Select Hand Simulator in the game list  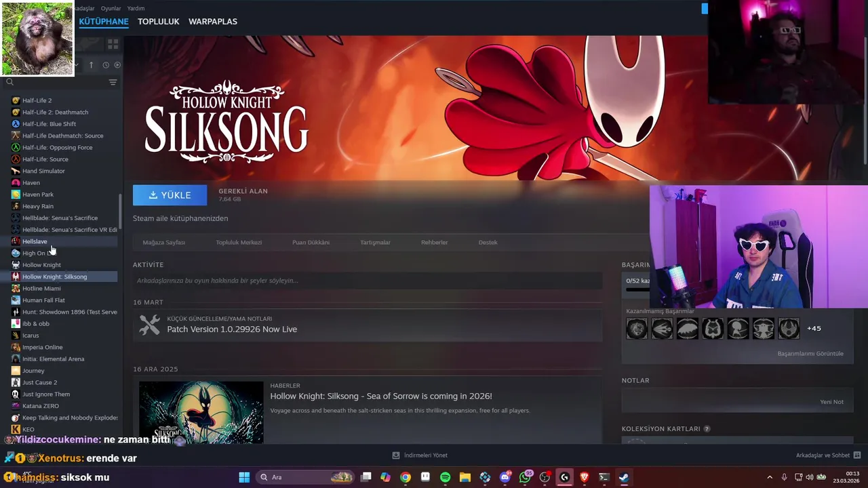(43, 171)
